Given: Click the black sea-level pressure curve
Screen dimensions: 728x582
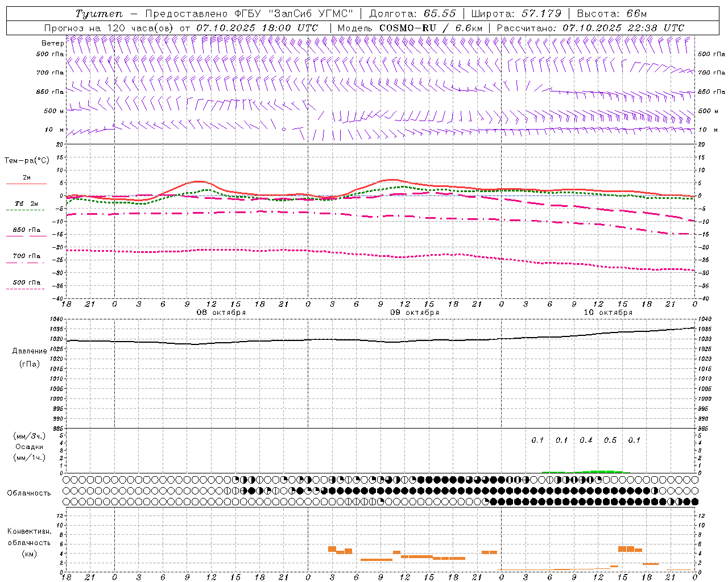Looking at the screenshot, I should 381,340.
